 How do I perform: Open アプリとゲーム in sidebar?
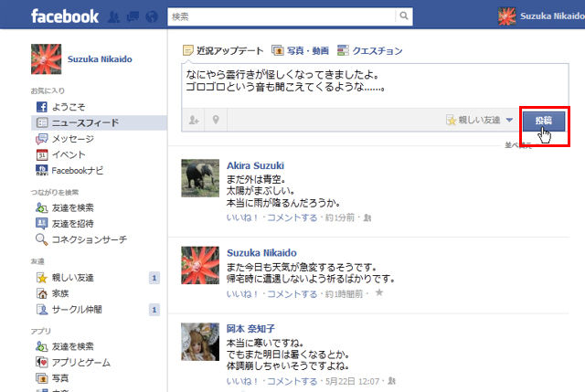[x=73, y=362]
